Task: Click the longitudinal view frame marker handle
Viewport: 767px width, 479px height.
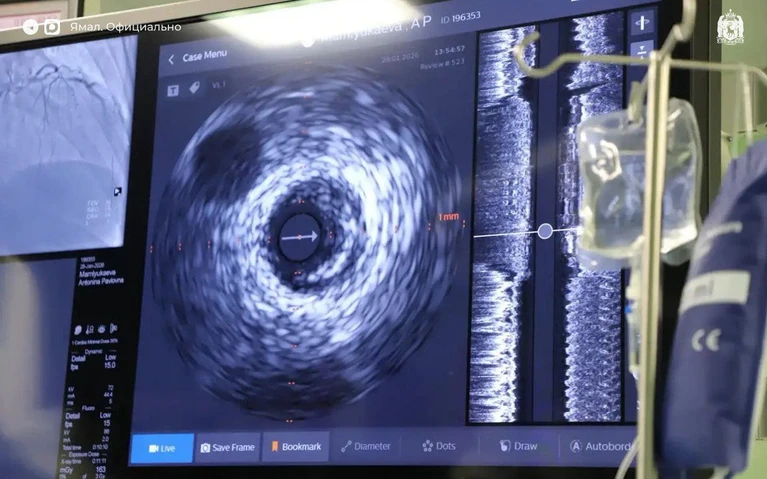Action: click(545, 231)
